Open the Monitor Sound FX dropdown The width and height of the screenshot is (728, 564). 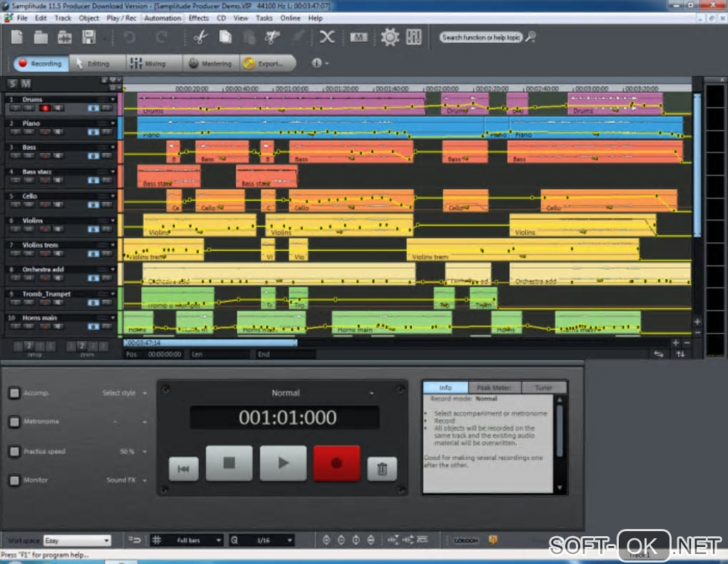(x=126, y=480)
